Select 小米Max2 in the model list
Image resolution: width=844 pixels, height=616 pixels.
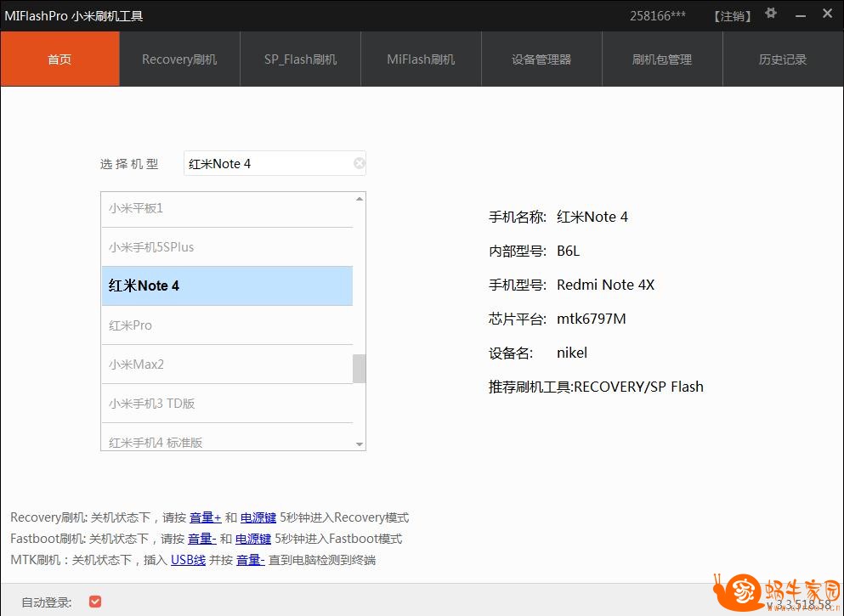227,365
